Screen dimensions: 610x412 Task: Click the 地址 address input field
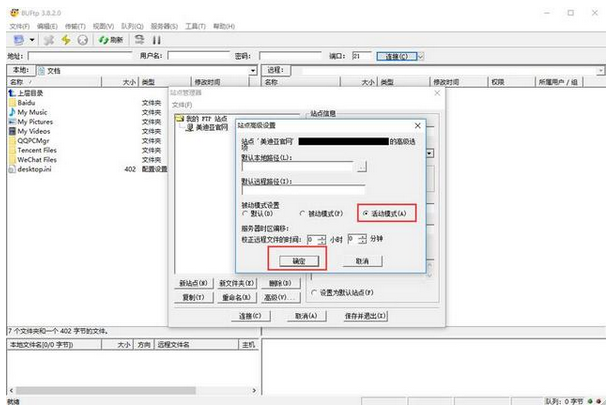pyautogui.click(x=80, y=56)
